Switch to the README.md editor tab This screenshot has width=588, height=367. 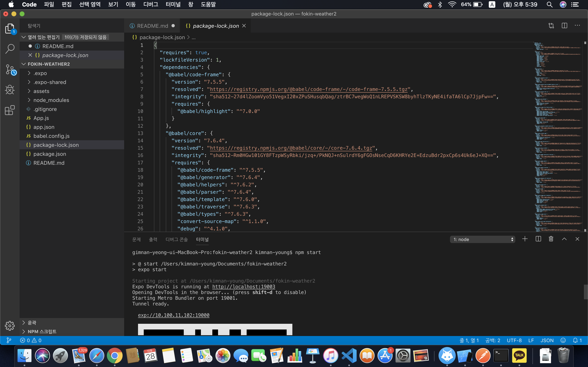(152, 26)
